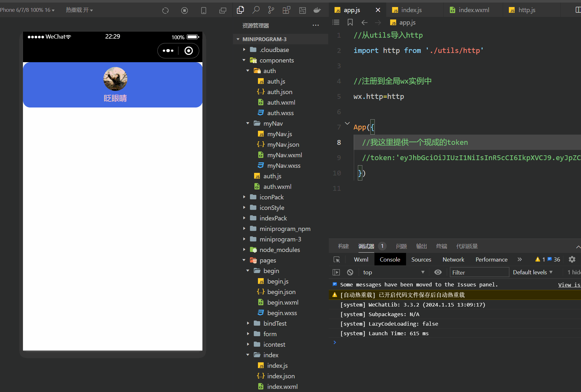Toggle hot reload dropdown 热重载 开
Viewport: 581px width, 392px height.
(x=79, y=10)
